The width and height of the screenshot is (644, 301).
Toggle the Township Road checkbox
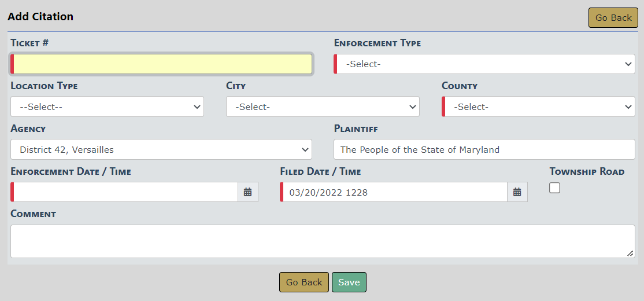point(554,188)
